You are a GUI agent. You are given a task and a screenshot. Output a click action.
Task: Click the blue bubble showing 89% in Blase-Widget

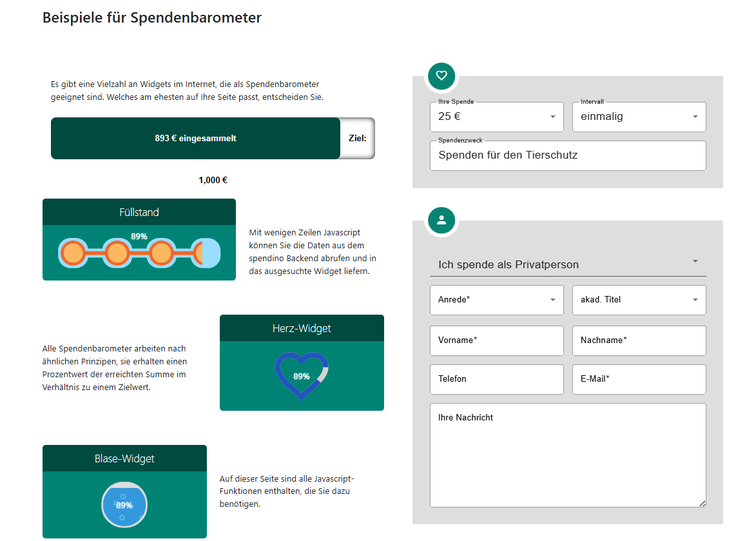[124, 506]
